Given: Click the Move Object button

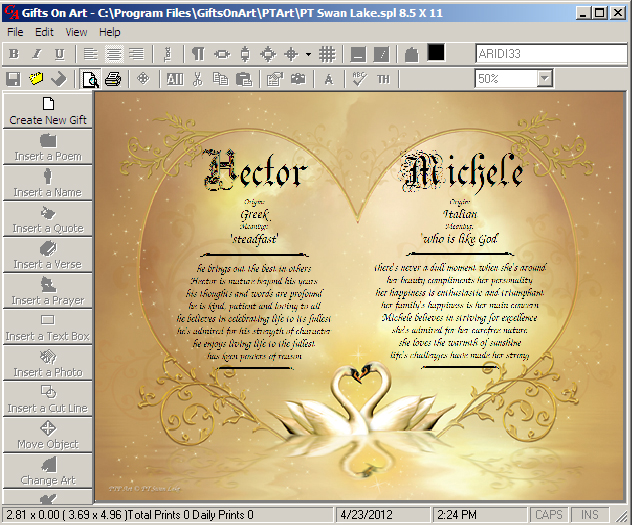Looking at the screenshot, I should pos(48,435).
